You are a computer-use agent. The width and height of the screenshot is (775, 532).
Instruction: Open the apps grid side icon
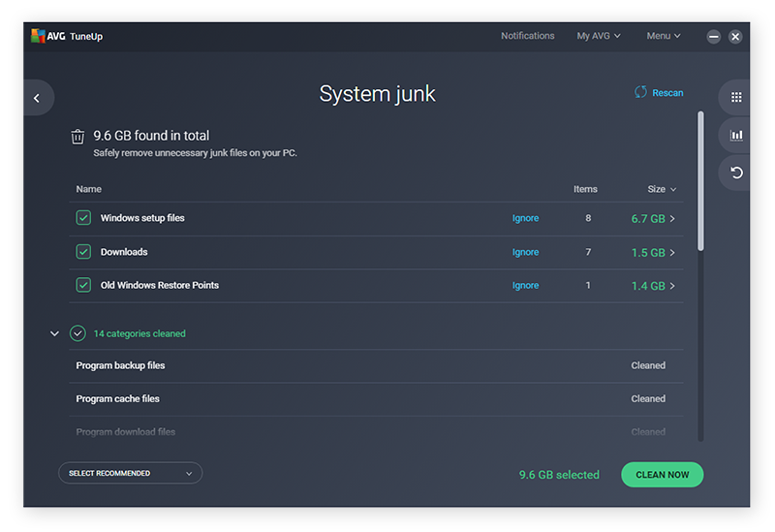click(x=736, y=98)
